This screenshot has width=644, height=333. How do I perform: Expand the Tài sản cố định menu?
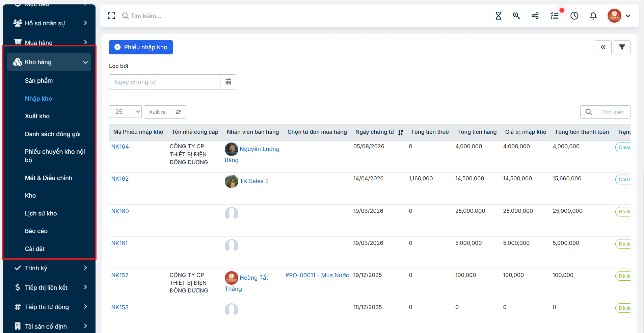[49, 326]
